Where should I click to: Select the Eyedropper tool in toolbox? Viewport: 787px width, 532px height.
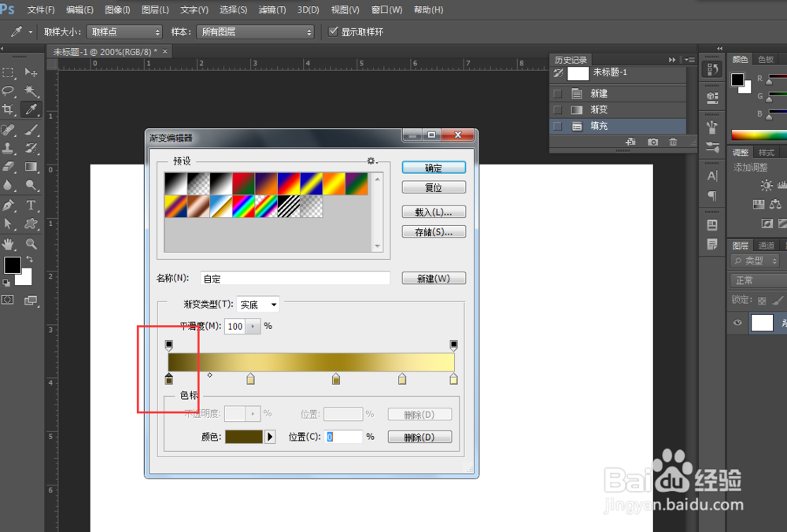(x=31, y=109)
